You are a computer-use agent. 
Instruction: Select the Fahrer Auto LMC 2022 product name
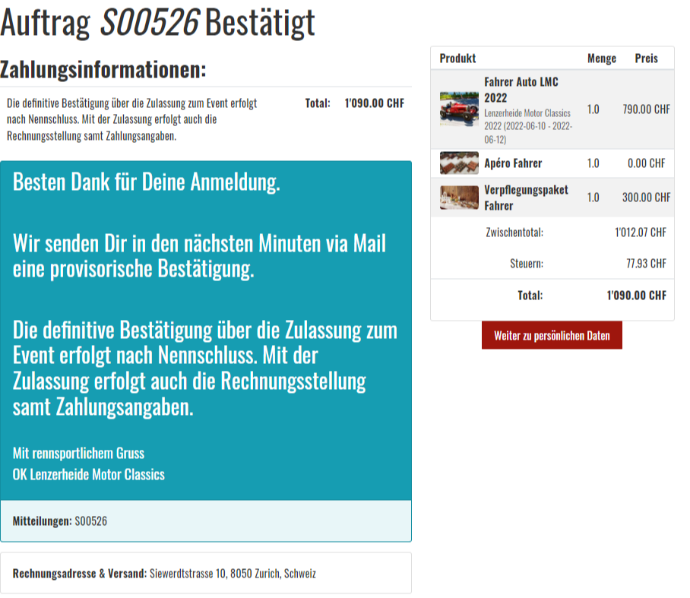pos(521,90)
